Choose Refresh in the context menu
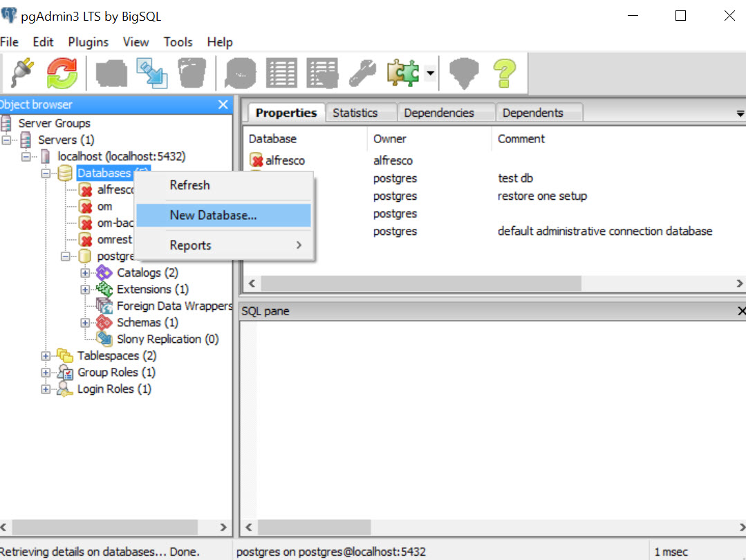The height and width of the screenshot is (560, 746). (x=189, y=185)
